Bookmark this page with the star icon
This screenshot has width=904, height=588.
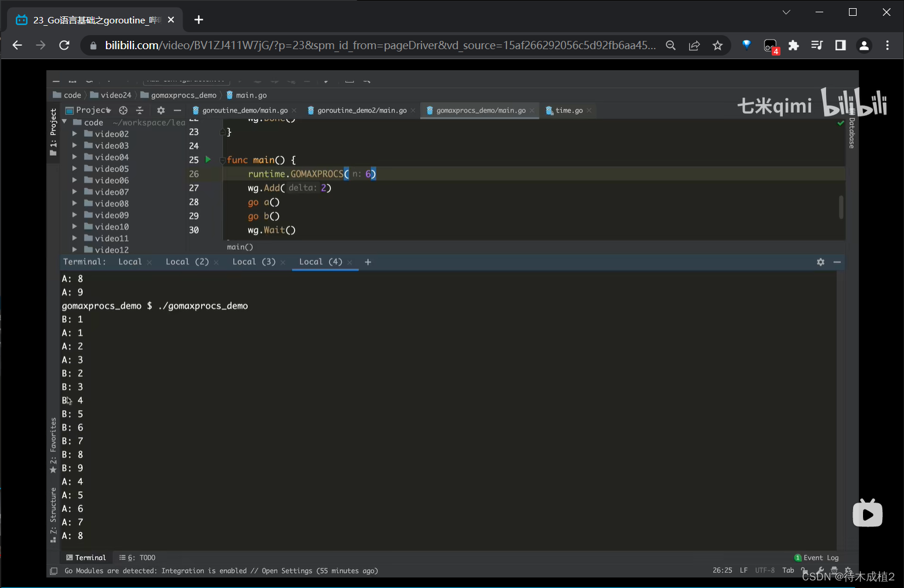click(x=718, y=45)
